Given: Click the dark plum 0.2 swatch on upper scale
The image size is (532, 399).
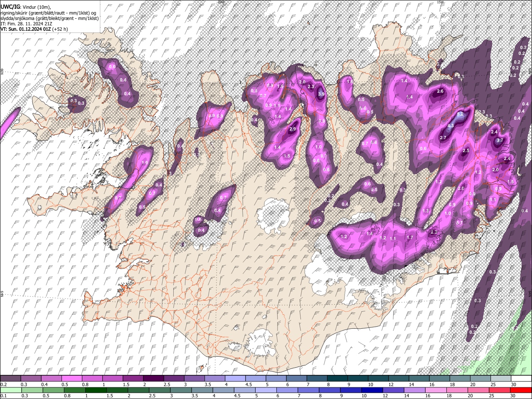Looking at the screenshot, I should pos(11,379).
